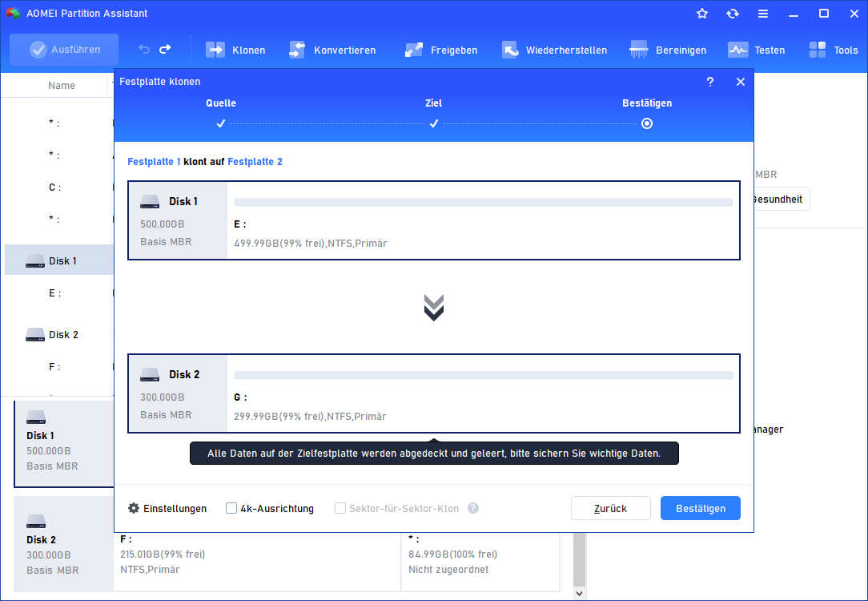Close the Festplatte klonen dialog
The width and height of the screenshot is (868, 601).
(x=740, y=82)
